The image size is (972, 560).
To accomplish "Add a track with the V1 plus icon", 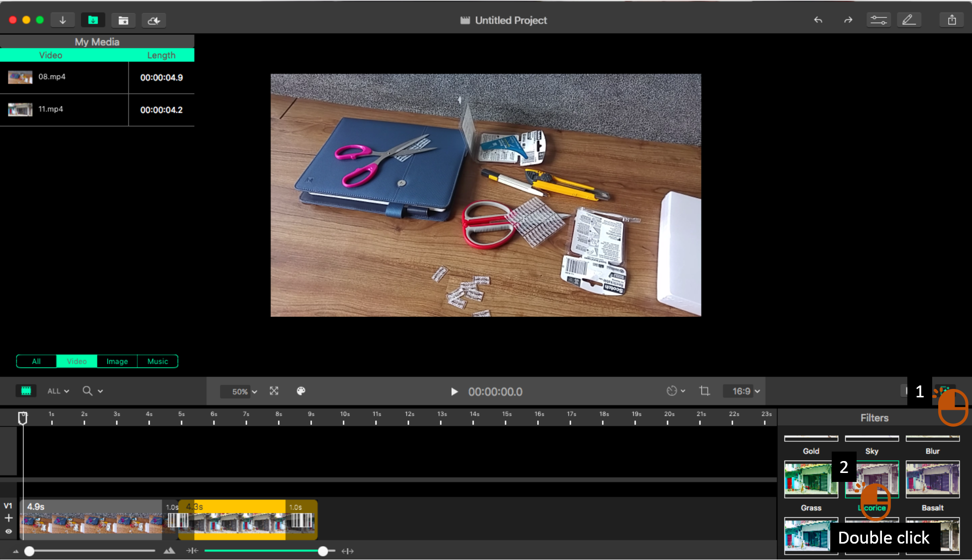I will point(8,518).
